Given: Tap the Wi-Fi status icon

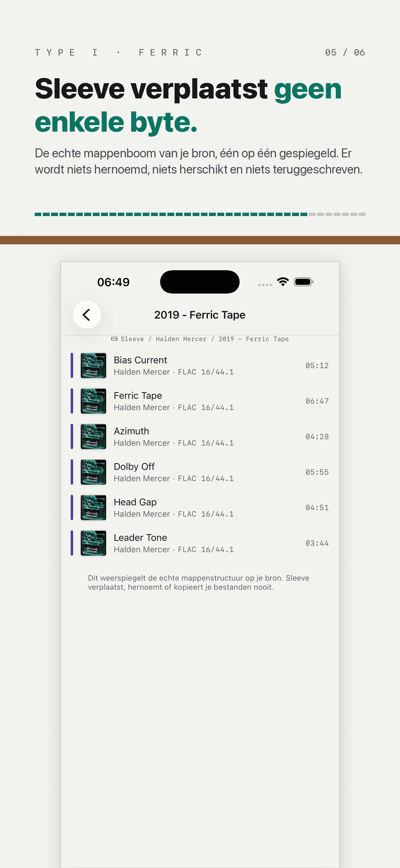Looking at the screenshot, I should coord(283,282).
